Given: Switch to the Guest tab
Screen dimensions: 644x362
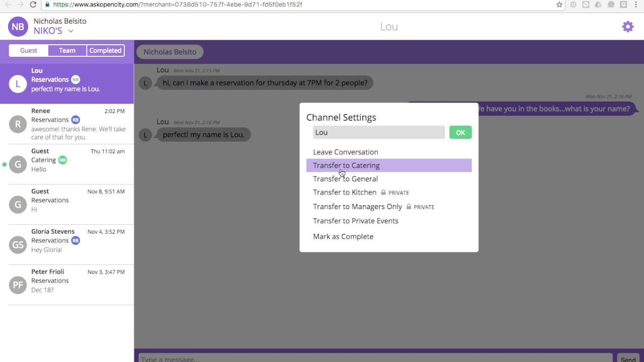Looking at the screenshot, I should click(29, 50).
